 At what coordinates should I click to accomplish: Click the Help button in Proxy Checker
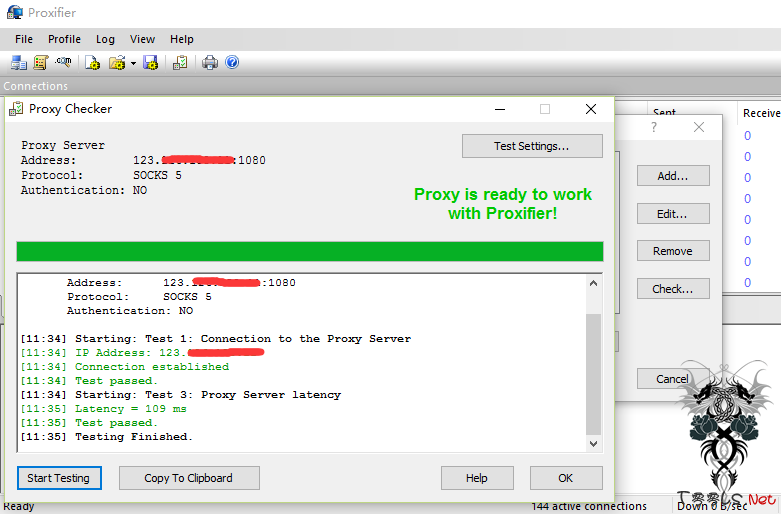click(x=477, y=478)
